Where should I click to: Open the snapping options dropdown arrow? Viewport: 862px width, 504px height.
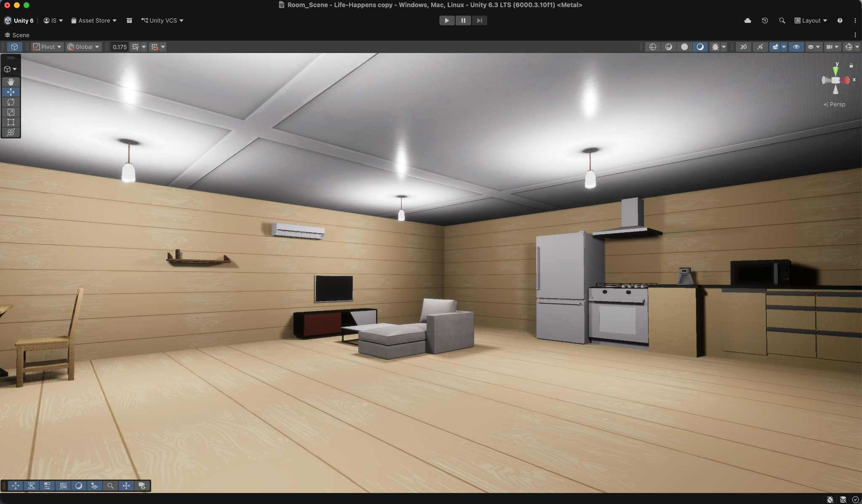(x=163, y=47)
